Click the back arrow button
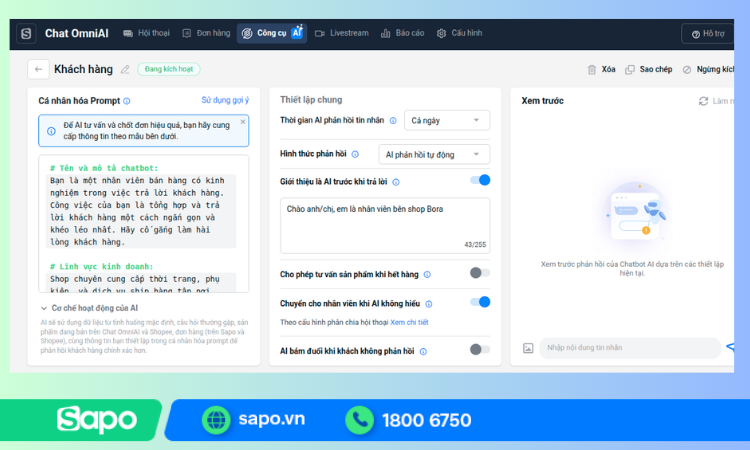This screenshot has width=750, height=450. click(38, 69)
